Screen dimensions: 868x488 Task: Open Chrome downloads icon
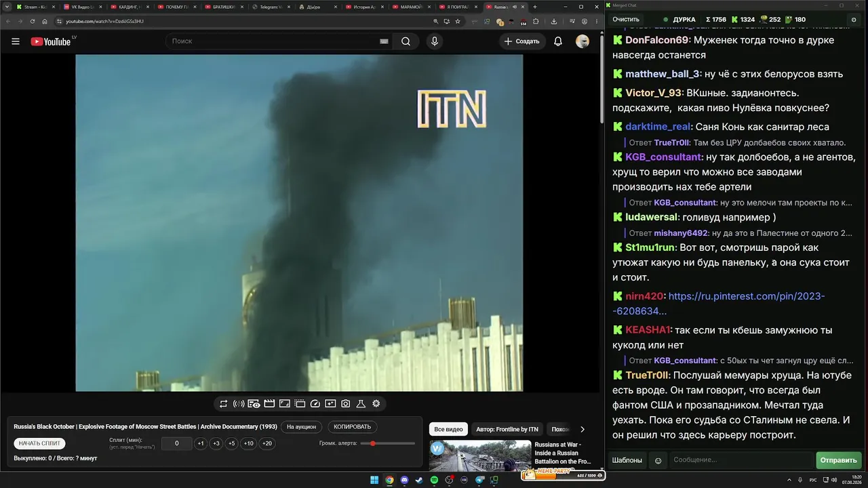554,21
